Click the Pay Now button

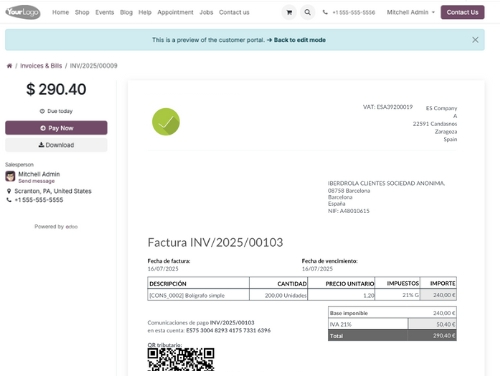(x=56, y=128)
